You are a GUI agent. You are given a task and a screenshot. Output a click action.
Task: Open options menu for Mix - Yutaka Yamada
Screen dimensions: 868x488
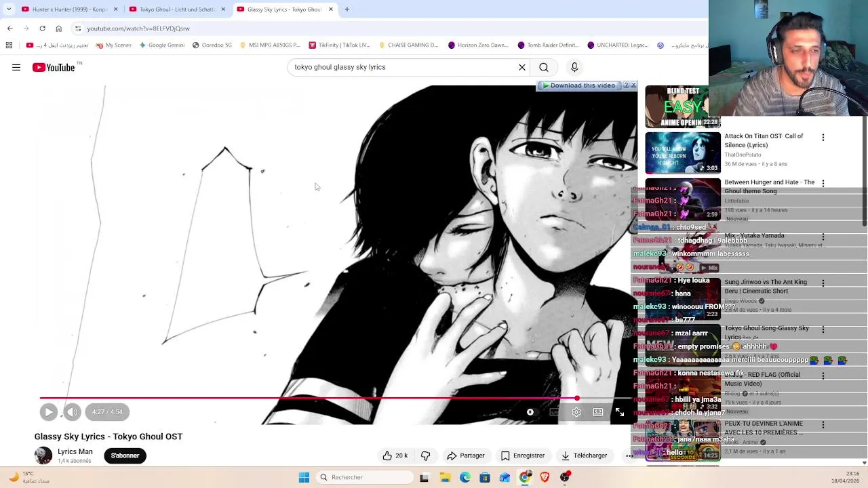coord(823,237)
